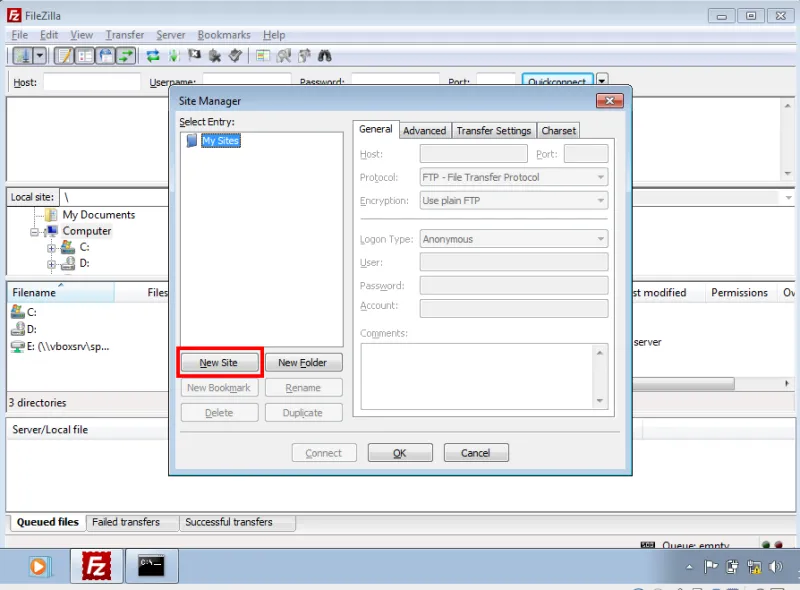The height and width of the screenshot is (590, 800).
Task: Select the FileZilla icon on the taskbar
Action: [x=95, y=565]
